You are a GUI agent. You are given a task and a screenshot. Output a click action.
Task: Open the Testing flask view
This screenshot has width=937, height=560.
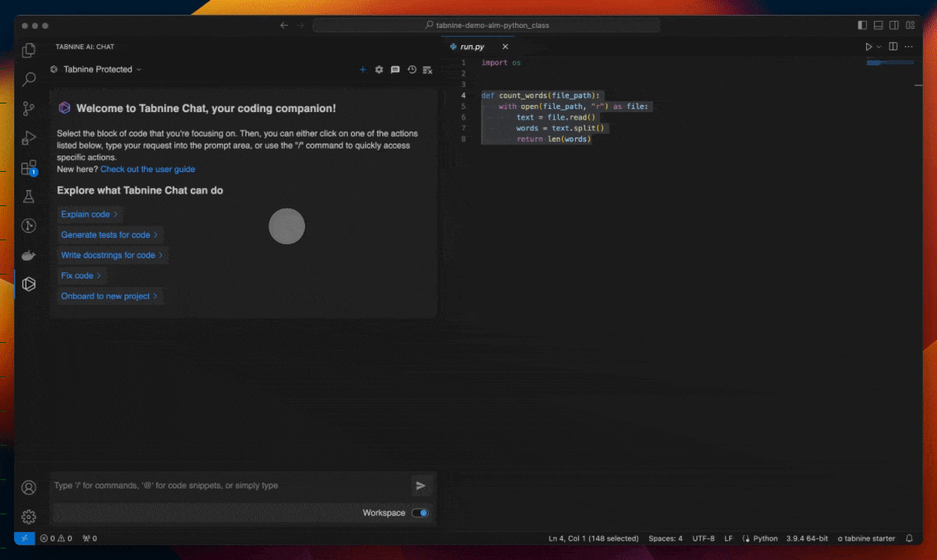point(29,197)
